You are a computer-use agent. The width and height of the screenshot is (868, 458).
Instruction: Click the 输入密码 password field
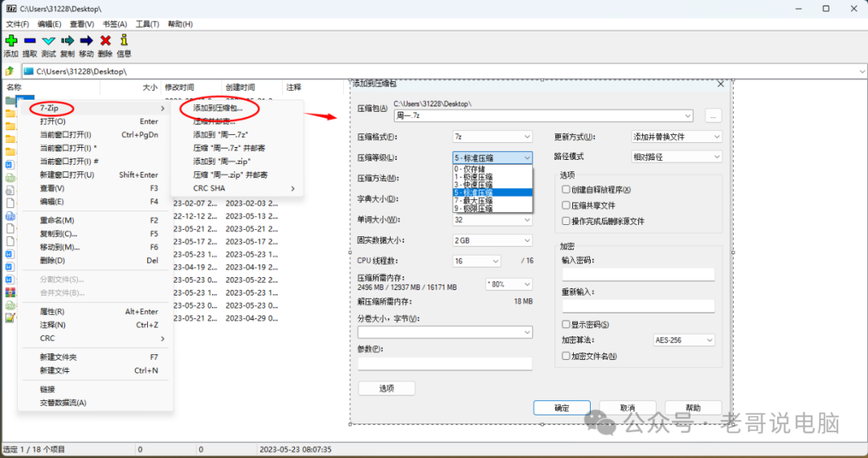638,275
